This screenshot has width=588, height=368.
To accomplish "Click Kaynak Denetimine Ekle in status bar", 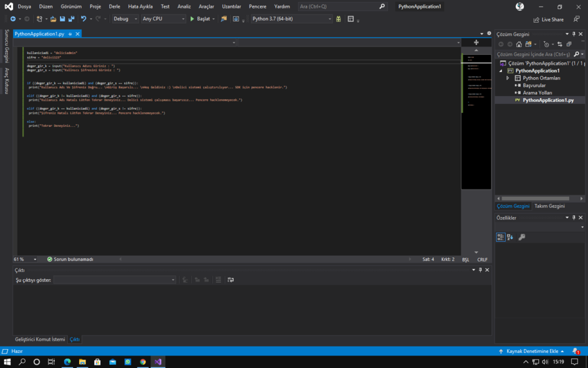I will tap(531, 351).
